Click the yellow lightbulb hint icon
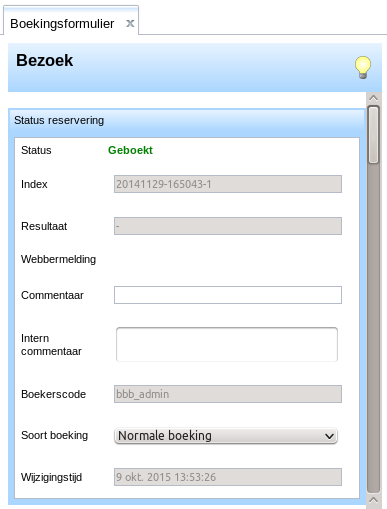387x509 pixels. 363,67
